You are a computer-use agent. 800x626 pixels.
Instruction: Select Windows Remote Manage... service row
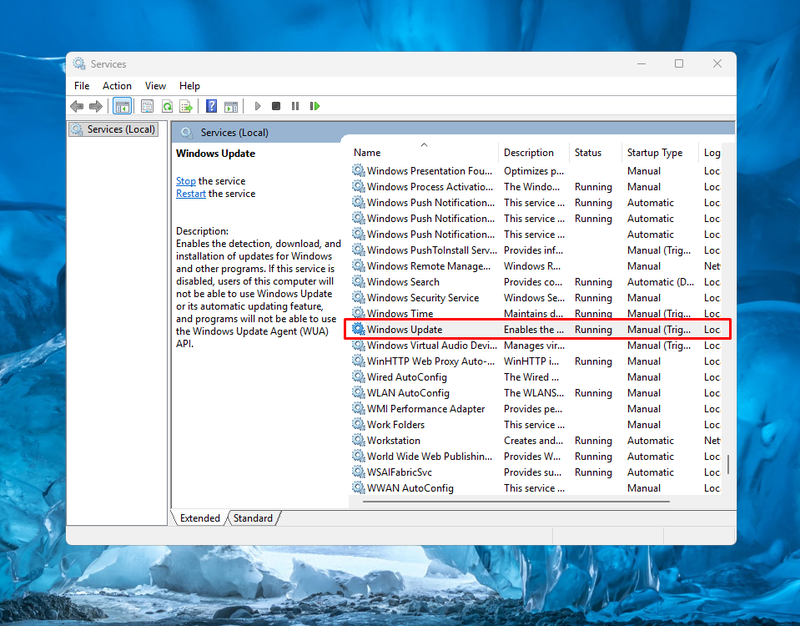(x=536, y=266)
